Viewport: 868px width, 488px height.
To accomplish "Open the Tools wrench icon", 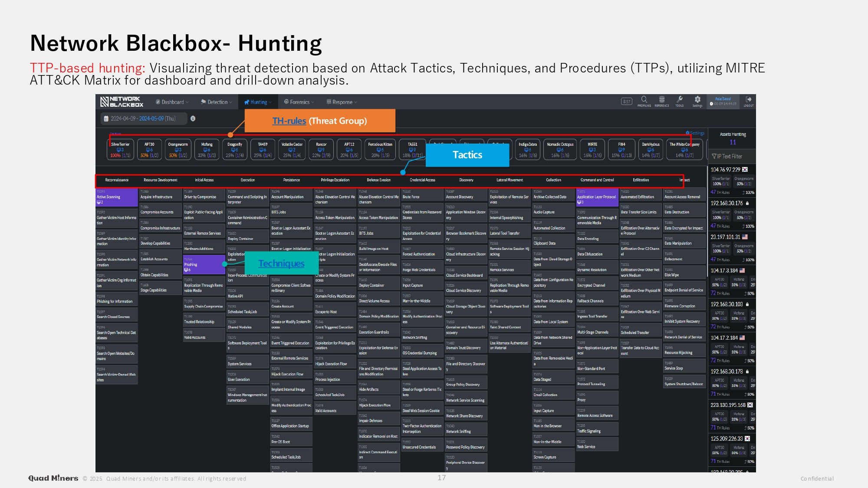I will point(679,100).
